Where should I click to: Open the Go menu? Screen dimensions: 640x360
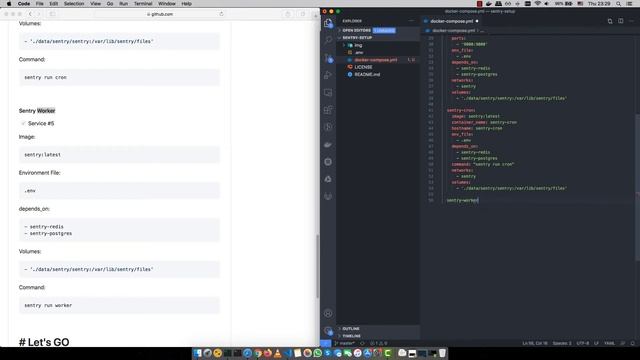tap(110, 4)
